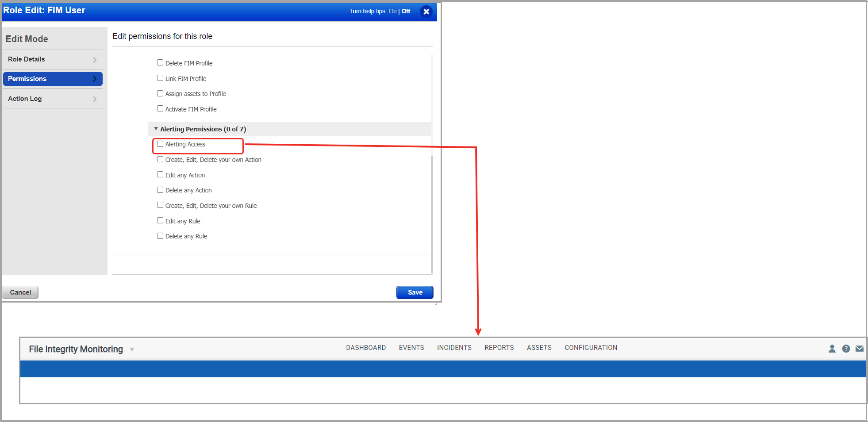Switch to the CONFIGURATION tab

point(591,348)
